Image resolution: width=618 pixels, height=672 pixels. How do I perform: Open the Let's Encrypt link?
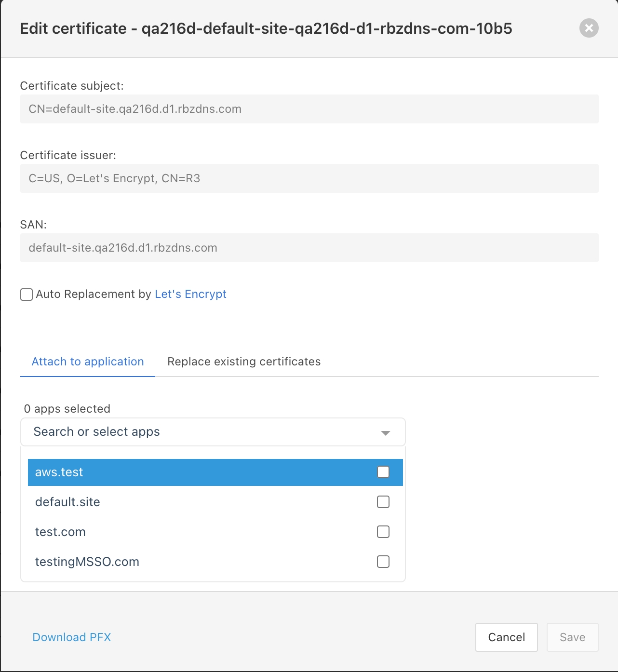point(190,294)
